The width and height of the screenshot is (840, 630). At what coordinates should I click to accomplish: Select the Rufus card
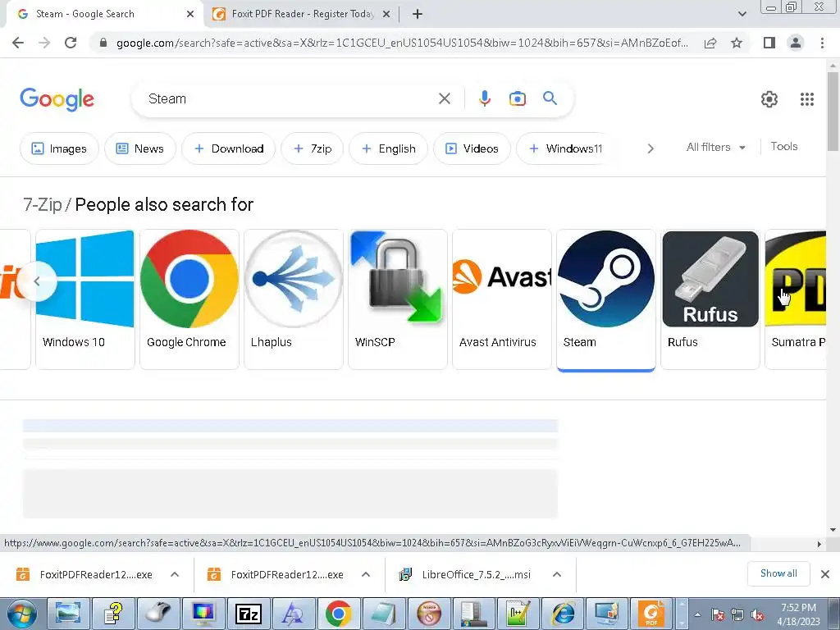[710, 299]
